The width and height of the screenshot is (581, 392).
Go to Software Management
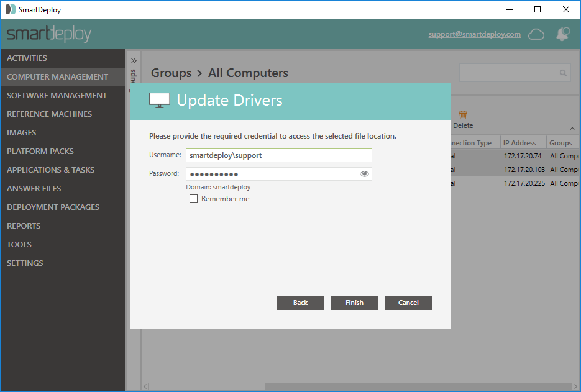[63, 96]
